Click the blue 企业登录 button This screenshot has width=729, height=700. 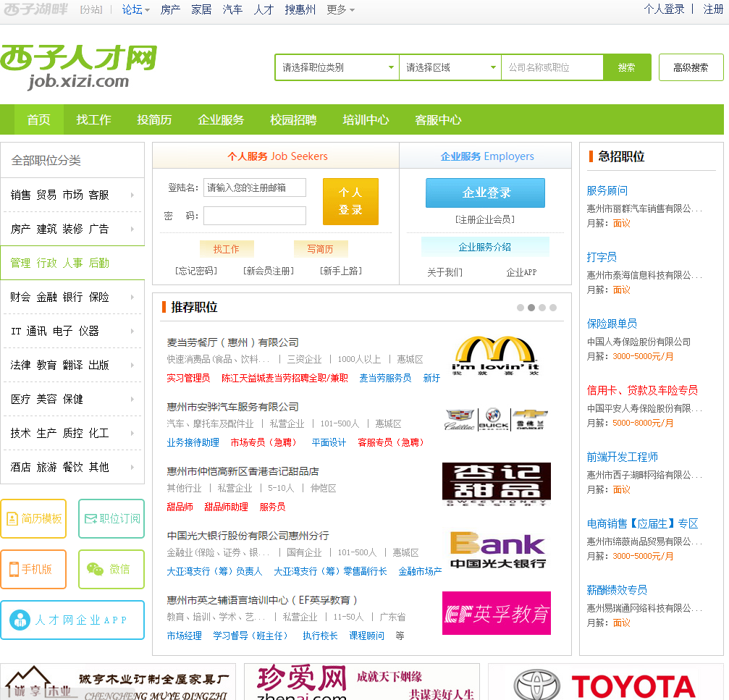[485, 193]
